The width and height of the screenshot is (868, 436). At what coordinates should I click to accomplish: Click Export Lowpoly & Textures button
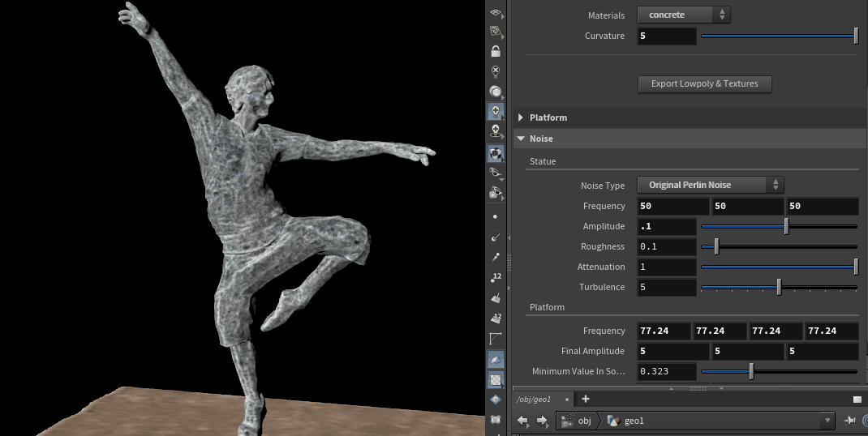(x=704, y=83)
